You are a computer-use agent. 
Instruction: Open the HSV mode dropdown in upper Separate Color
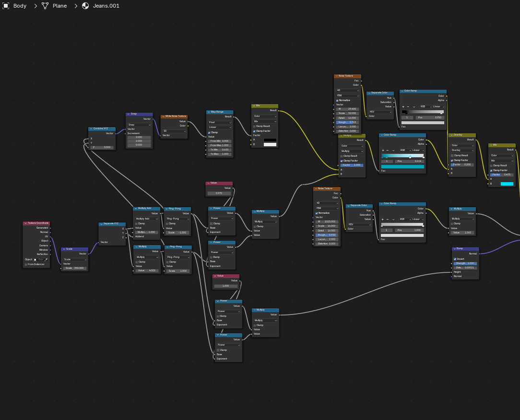tap(380, 111)
